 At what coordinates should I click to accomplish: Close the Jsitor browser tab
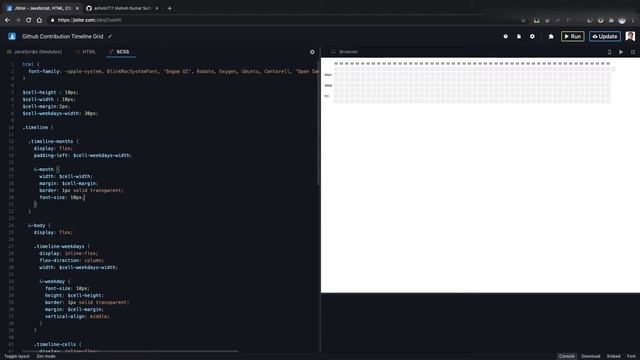(x=77, y=8)
